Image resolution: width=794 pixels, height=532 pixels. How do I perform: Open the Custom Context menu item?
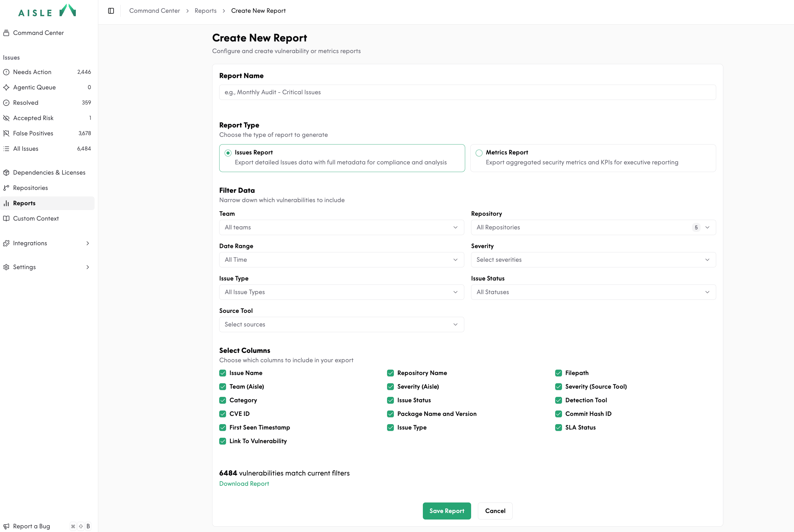47,219
